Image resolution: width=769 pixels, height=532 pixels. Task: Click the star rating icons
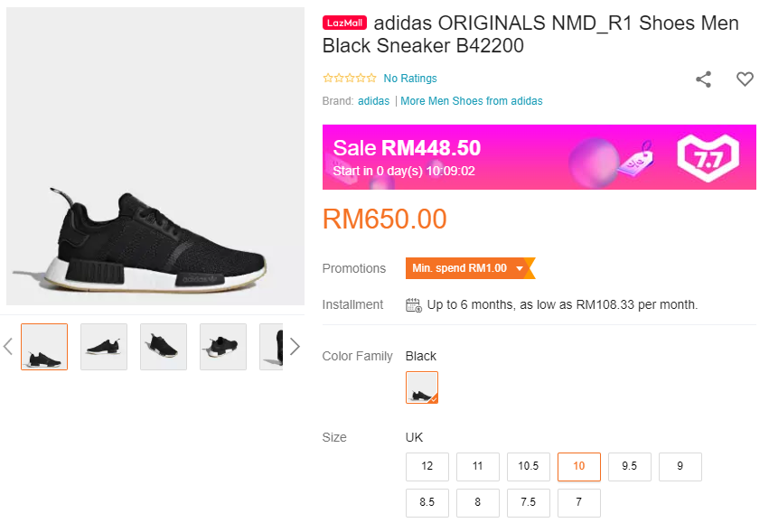(x=350, y=79)
